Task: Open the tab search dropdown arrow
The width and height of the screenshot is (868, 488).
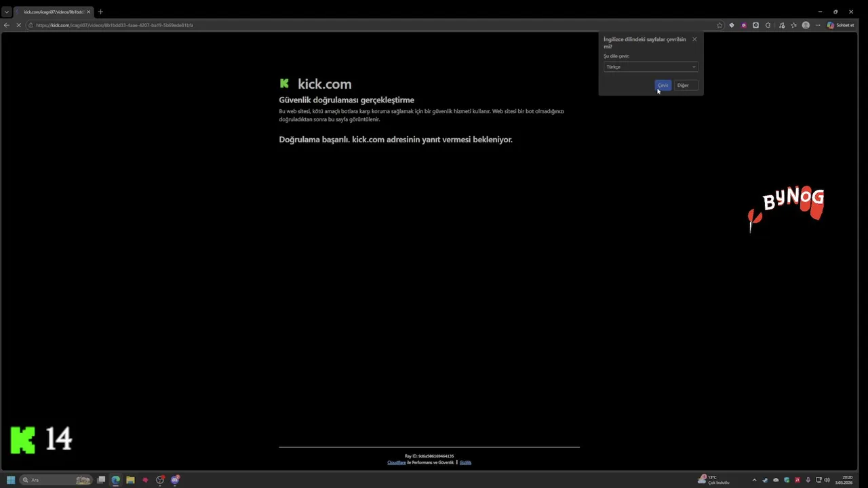Action: click(7, 12)
